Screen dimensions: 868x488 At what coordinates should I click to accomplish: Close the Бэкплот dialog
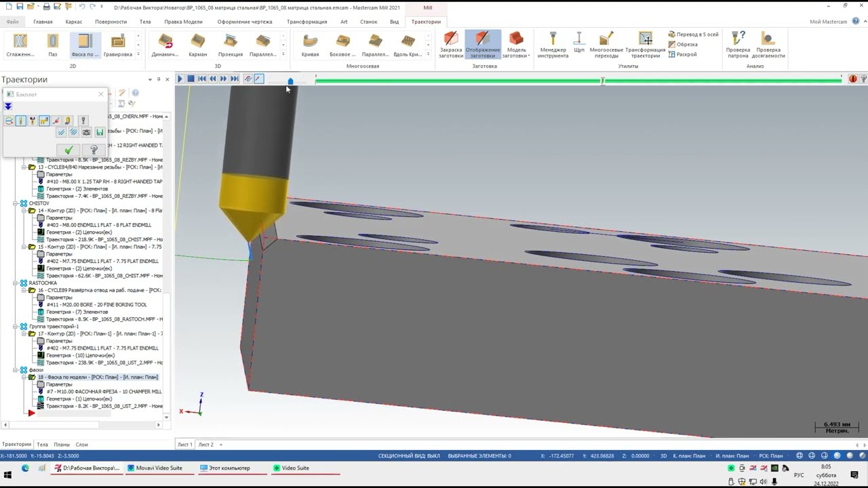[101, 94]
